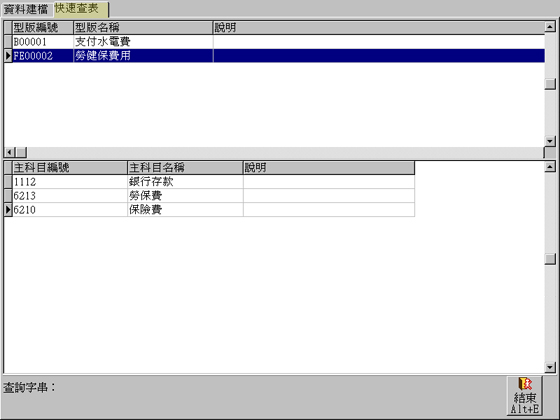560x420 pixels.
Task: Click the row indicator arrow beside 6210
Action: pos(8,210)
